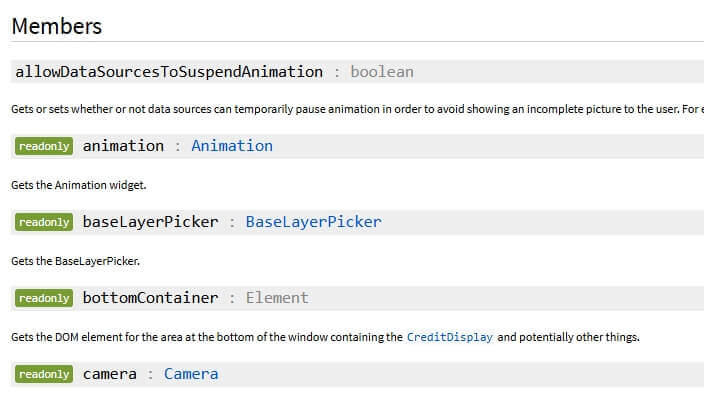This screenshot has width=704, height=403.
Task: Click readonly badge beside bottomContainer member
Action: [44, 298]
